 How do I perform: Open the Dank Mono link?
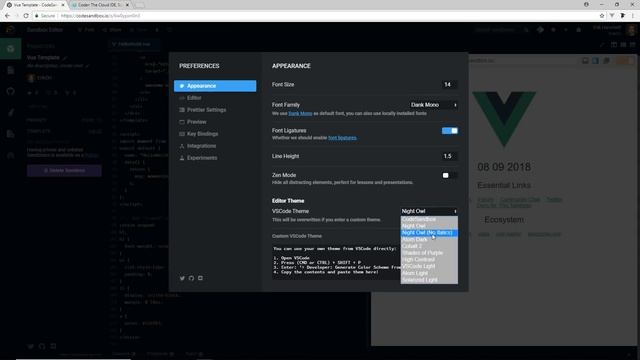[x=300, y=113]
